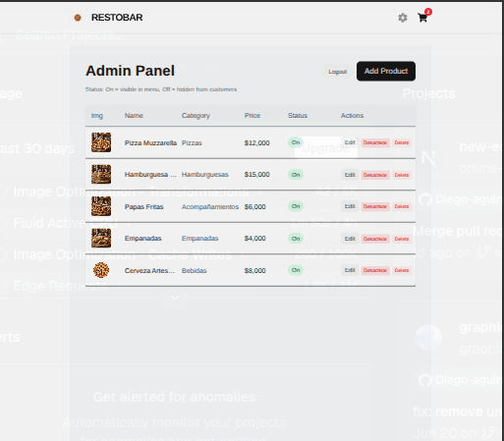Click the Add Product button
Viewport: 504px width, 441px height.
(386, 71)
